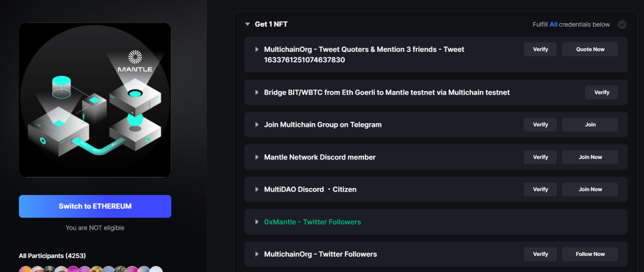This screenshot has width=644, height=272.
Task: Click Join Now for MultiDAO Discord
Action: pos(590,190)
